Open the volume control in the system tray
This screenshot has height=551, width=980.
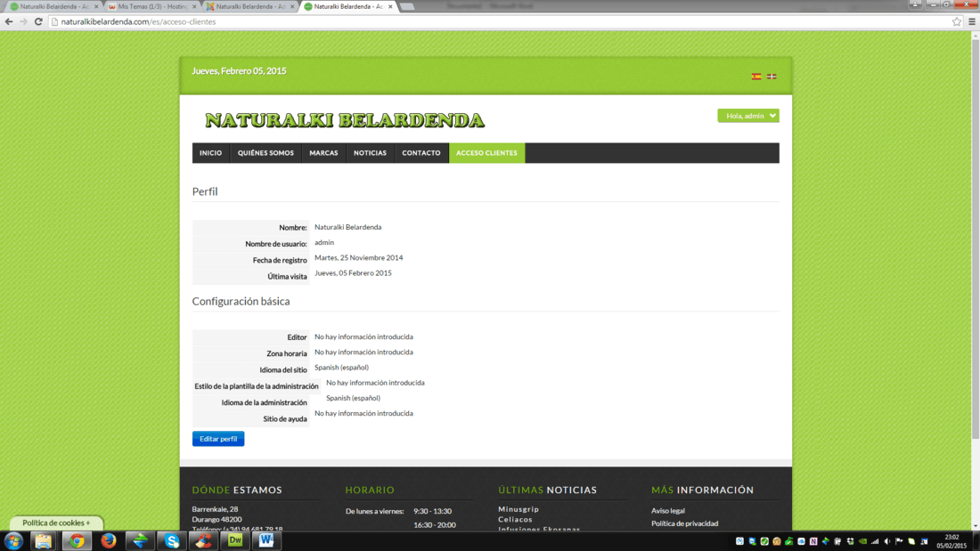tap(886, 541)
